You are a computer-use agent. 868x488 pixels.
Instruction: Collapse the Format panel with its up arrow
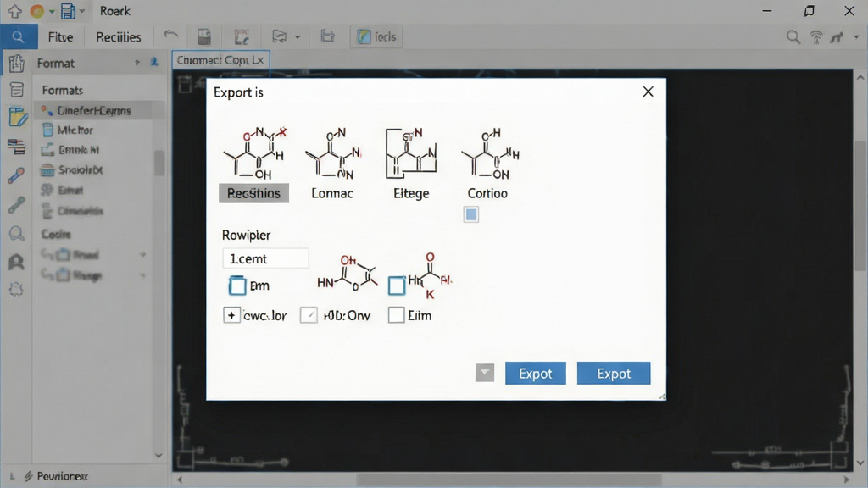[x=137, y=63]
